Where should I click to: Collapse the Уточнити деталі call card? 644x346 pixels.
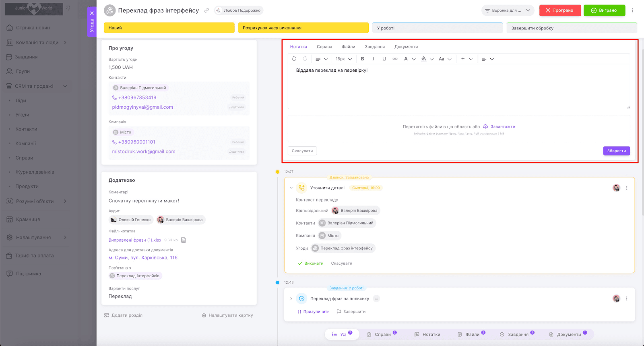pyautogui.click(x=291, y=188)
